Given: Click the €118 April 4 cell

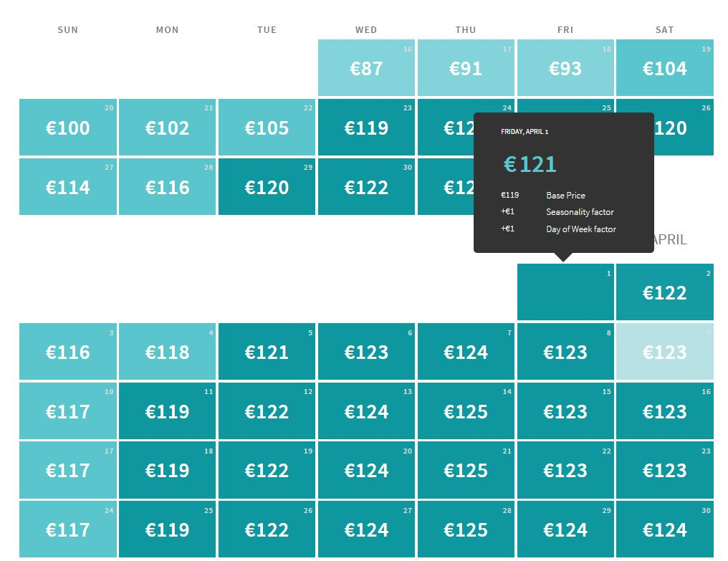Looking at the screenshot, I should click(167, 352).
